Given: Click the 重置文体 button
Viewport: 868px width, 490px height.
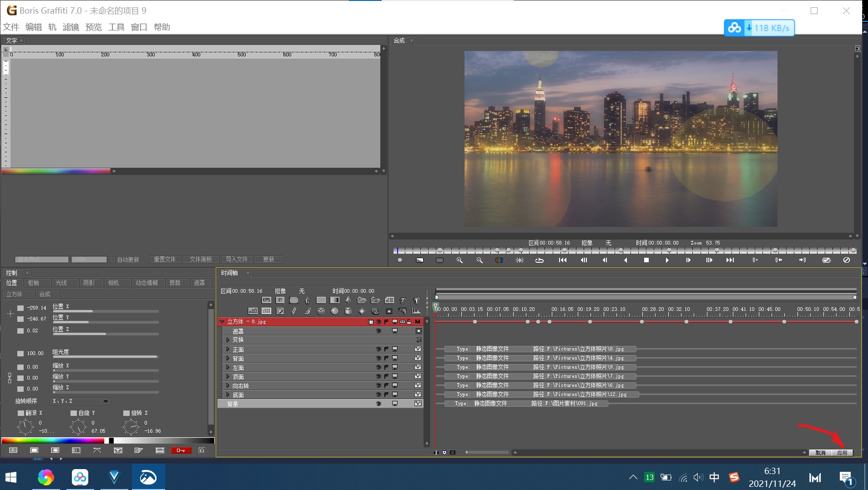Looking at the screenshot, I should coord(165,260).
